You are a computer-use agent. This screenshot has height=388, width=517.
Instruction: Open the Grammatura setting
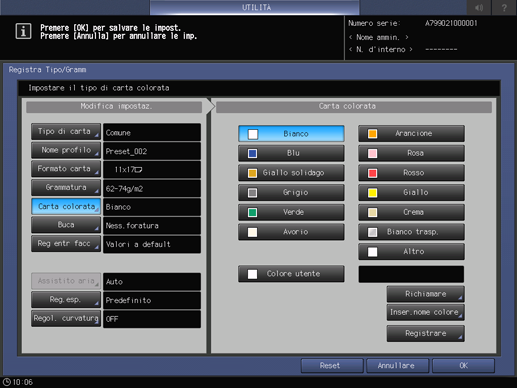tap(66, 188)
